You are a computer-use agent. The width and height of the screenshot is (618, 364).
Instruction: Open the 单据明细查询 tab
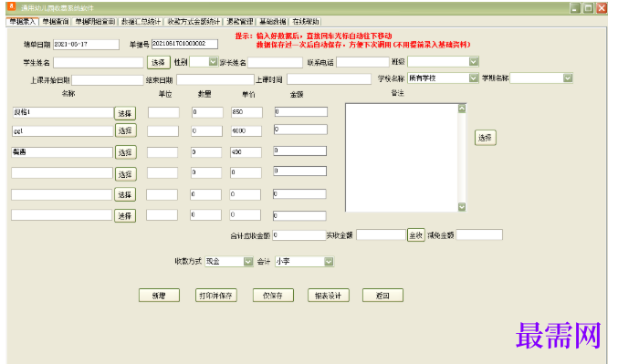click(95, 22)
